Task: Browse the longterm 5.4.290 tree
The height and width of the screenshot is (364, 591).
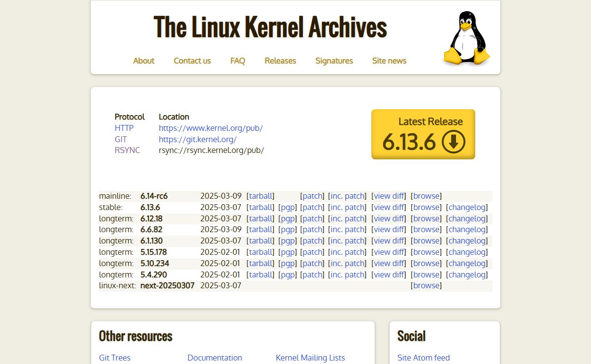Action: pos(427,274)
